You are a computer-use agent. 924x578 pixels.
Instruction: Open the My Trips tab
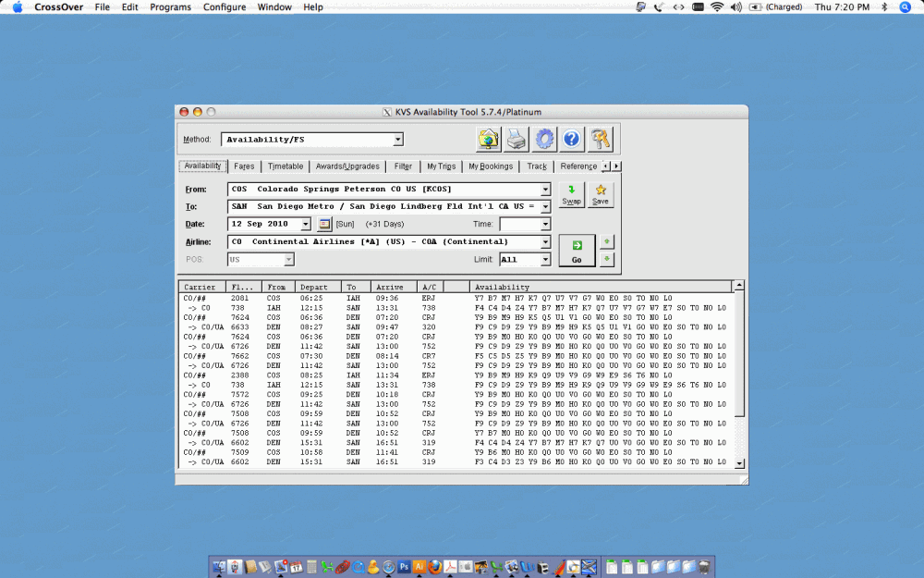442,166
